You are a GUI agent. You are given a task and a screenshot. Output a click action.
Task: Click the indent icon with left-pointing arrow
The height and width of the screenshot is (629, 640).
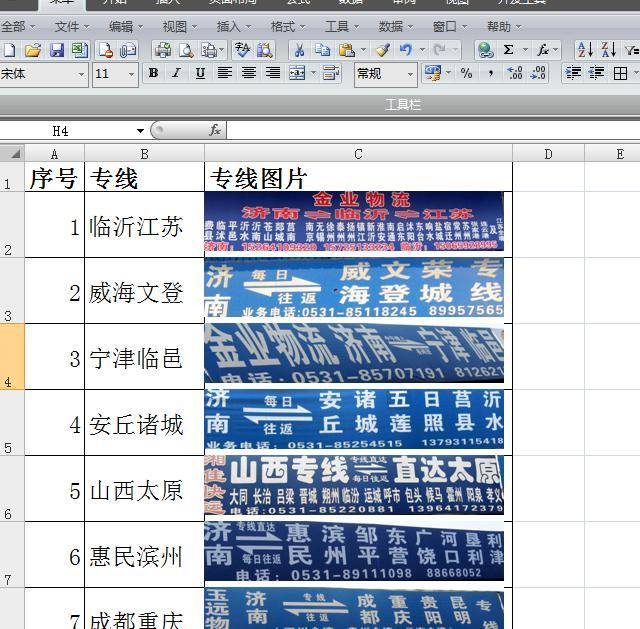click(596, 73)
